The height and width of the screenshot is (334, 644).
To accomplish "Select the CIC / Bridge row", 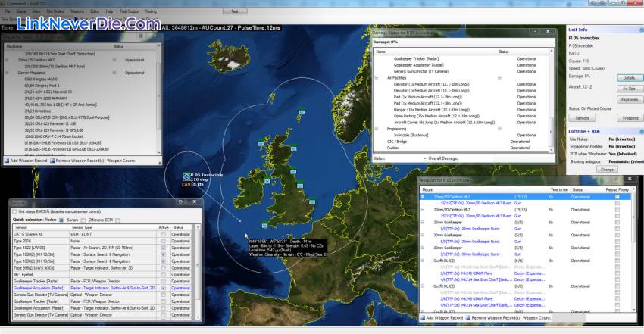I will click(x=462, y=142).
